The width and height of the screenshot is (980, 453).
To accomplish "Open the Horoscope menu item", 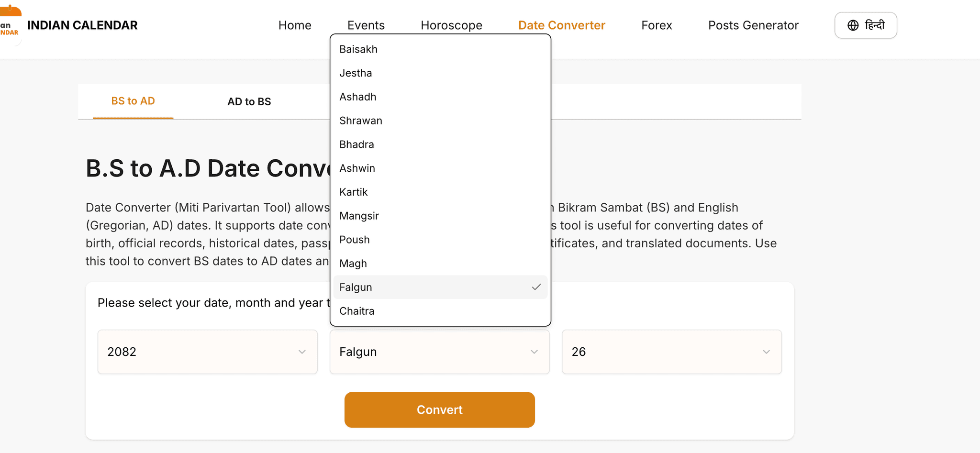I will [x=451, y=25].
